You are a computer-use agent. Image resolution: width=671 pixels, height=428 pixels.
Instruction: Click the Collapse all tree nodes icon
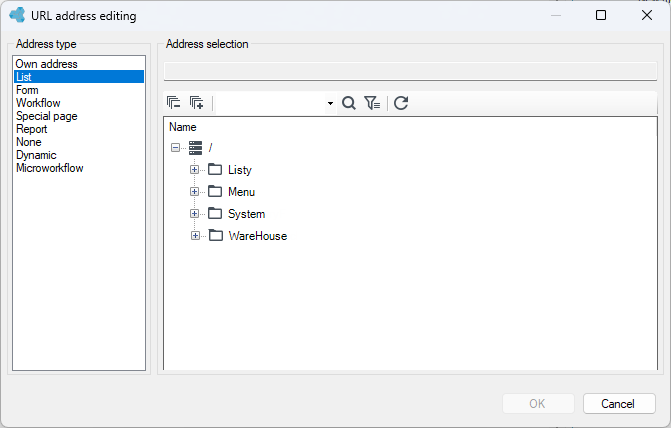173,103
